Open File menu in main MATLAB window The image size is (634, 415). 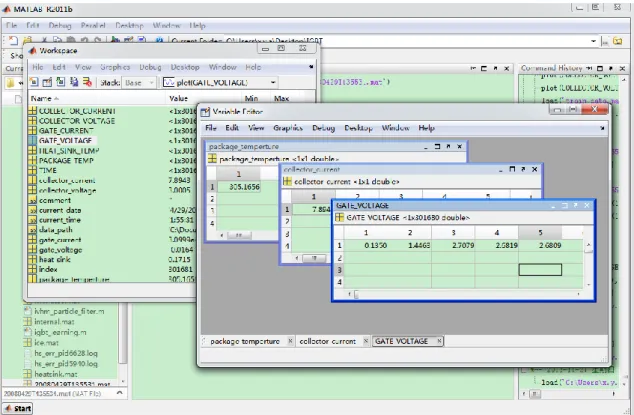coord(11,25)
